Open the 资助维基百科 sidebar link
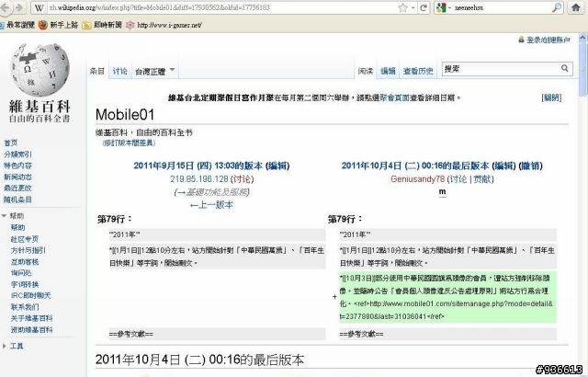This screenshot has width=588, height=377. point(31,330)
